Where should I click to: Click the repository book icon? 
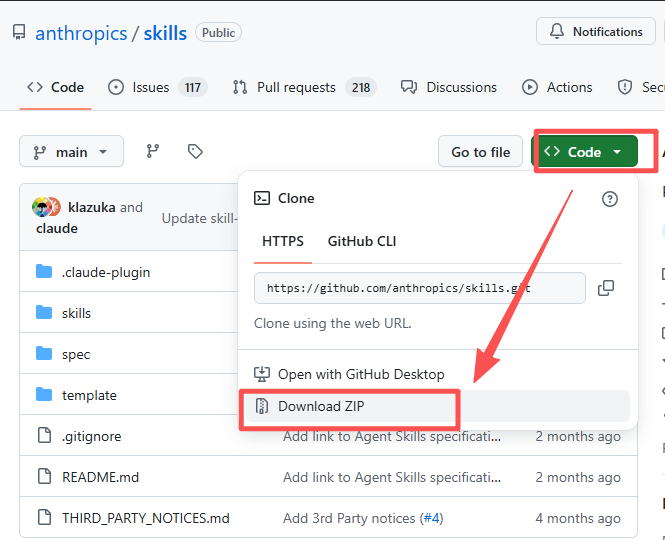coord(19,32)
